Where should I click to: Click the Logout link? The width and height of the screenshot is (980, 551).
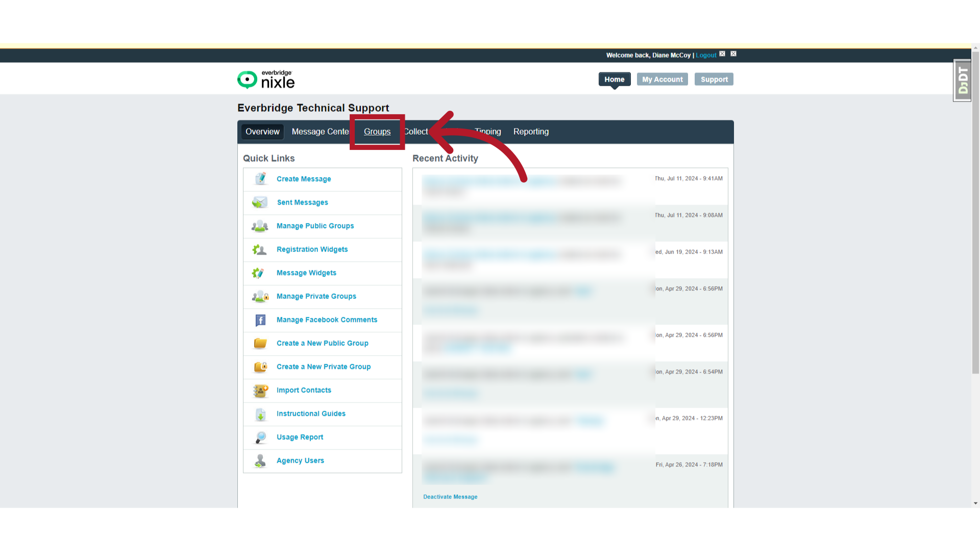[x=706, y=55]
